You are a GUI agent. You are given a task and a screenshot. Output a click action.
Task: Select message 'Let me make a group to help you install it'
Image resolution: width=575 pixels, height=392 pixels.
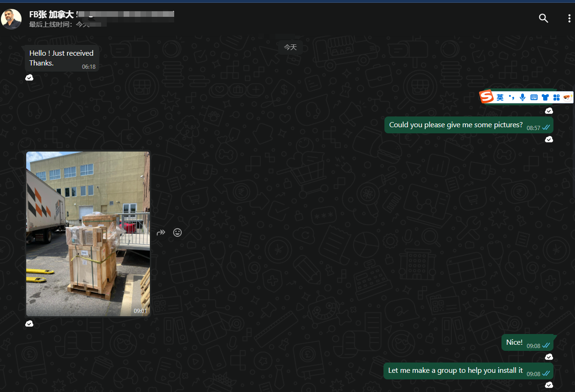coord(468,370)
